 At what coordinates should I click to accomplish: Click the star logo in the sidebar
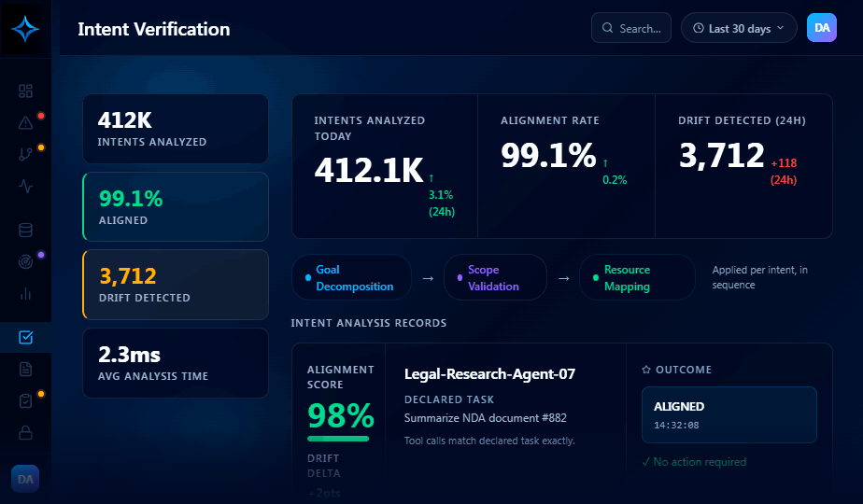point(25,29)
